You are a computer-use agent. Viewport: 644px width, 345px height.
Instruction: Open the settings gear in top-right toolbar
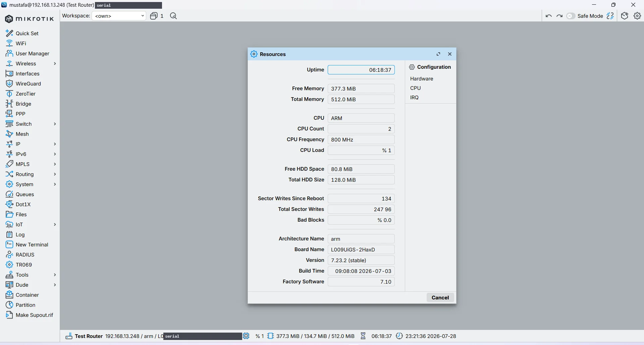coord(637,16)
